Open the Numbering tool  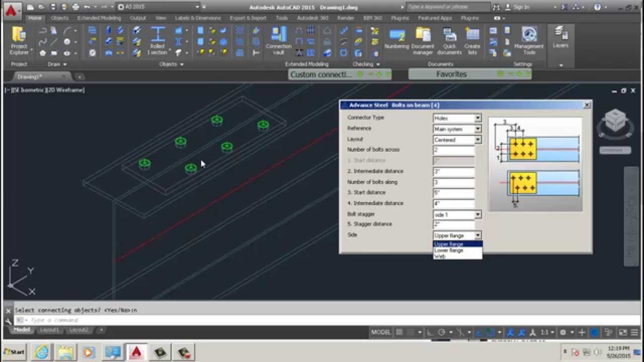(x=397, y=39)
